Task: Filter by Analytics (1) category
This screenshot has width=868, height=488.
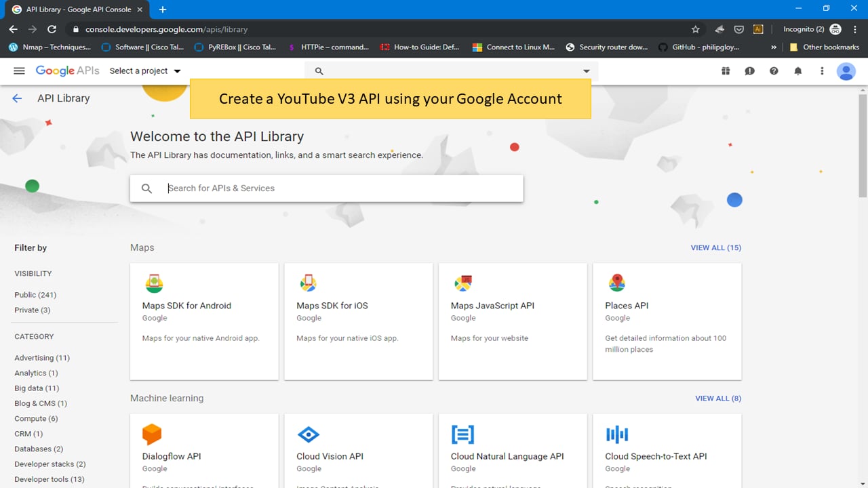Action: pos(36,373)
